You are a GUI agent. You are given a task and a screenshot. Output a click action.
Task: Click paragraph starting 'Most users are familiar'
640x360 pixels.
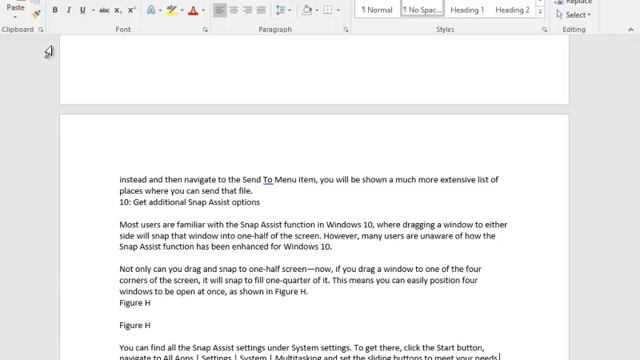[313, 236]
